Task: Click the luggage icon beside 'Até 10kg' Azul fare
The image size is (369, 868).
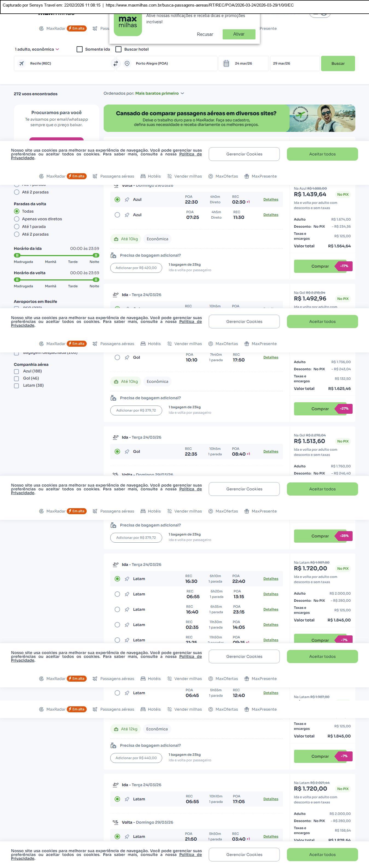Action: coord(116,239)
